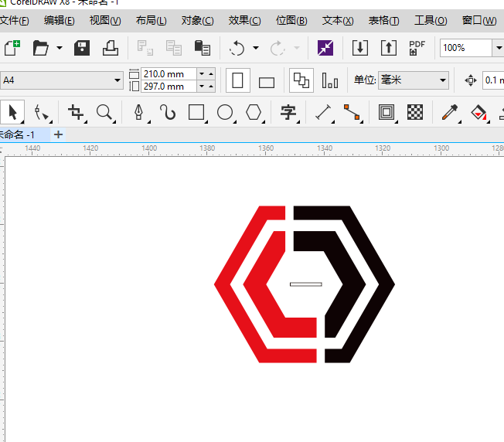Screen dimensions: 504x442
Task: Open the 文件(F) menu
Action: (x=14, y=21)
